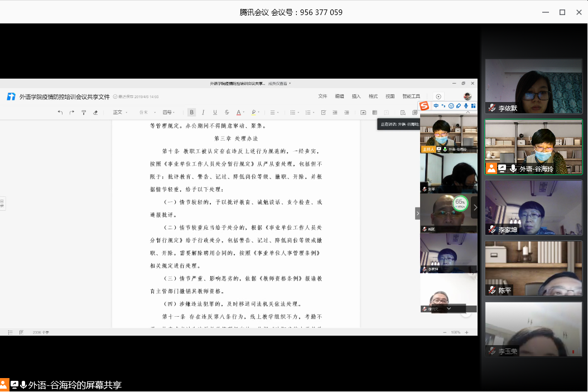Click the zoom in plus button
The image size is (588, 392).
tap(466, 332)
